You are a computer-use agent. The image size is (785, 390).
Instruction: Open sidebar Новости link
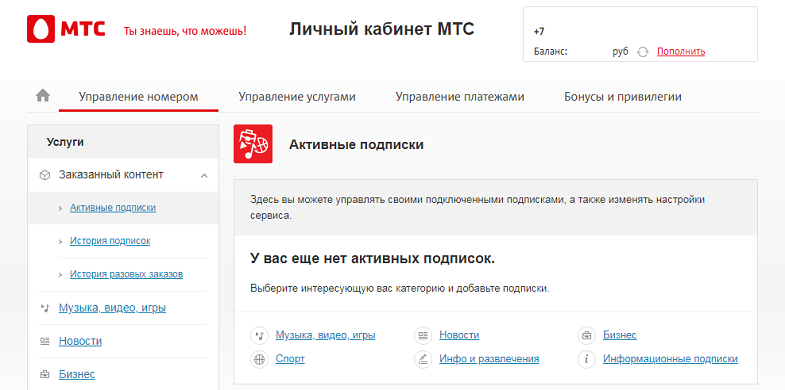click(x=80, y=341)
